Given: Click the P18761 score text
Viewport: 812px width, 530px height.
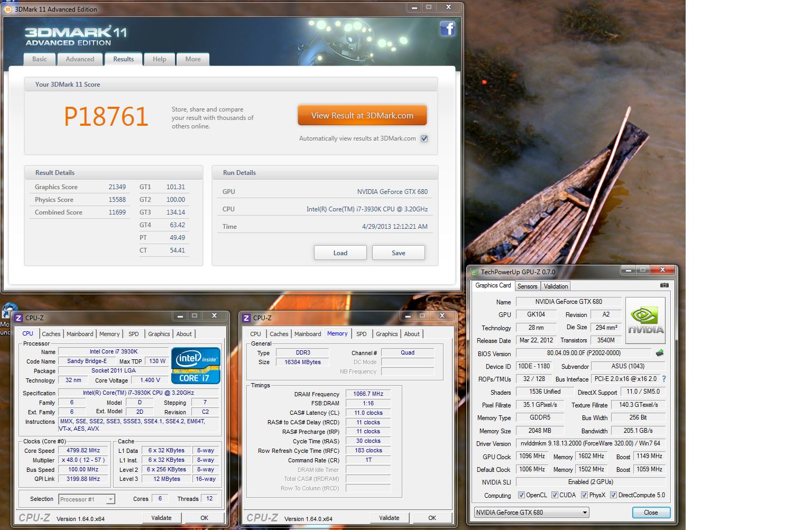Looking at the screenshot, I should coord(106,117).
